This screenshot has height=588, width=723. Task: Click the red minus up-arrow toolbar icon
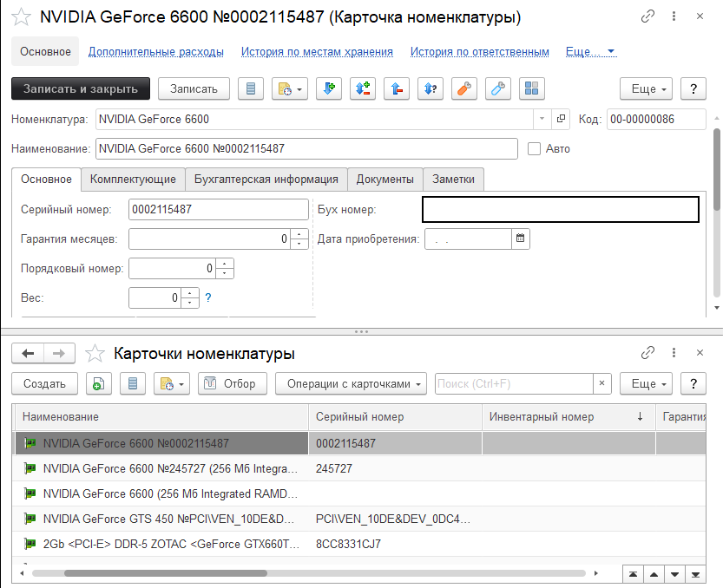click(396, 88)
